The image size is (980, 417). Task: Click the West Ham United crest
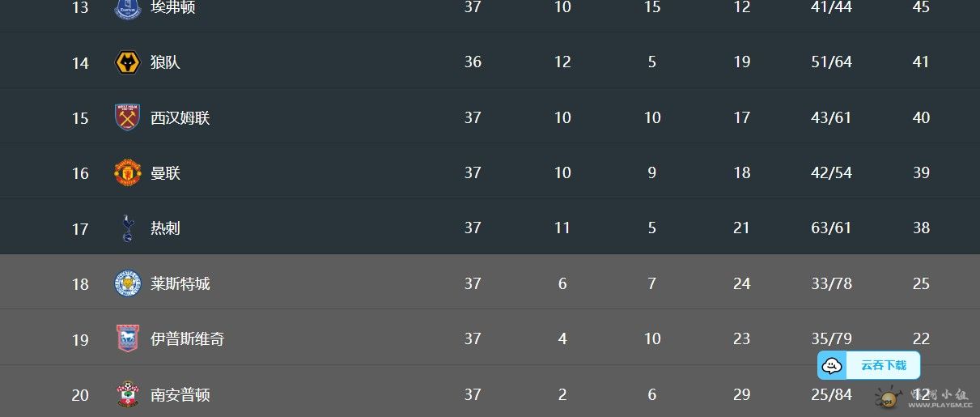click(128, 117)
